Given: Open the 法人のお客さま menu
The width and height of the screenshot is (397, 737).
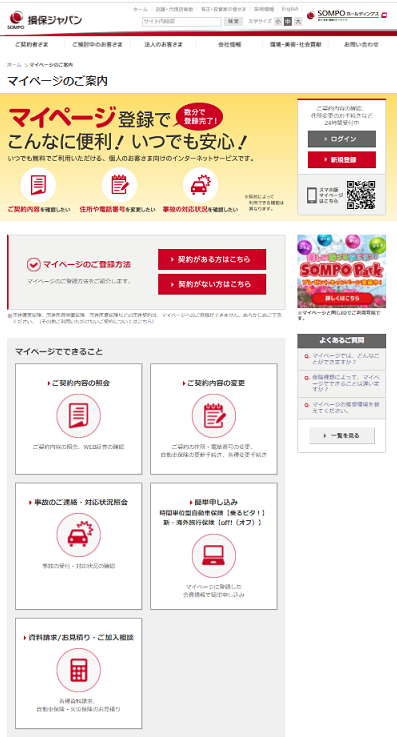Looking at the screenshot, I should point(163,45).
